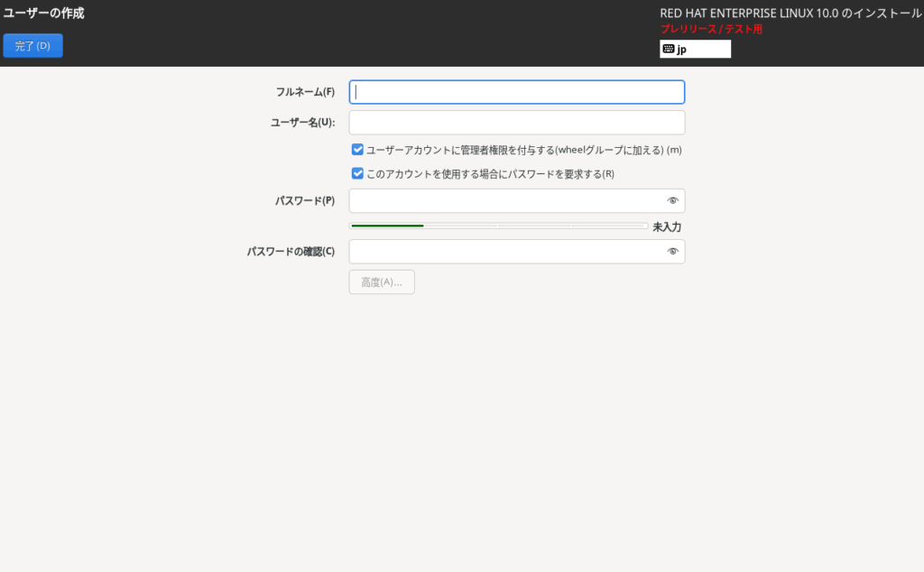
Task: Click the password strength indicator bar
Action: click(x=498, y=226)
